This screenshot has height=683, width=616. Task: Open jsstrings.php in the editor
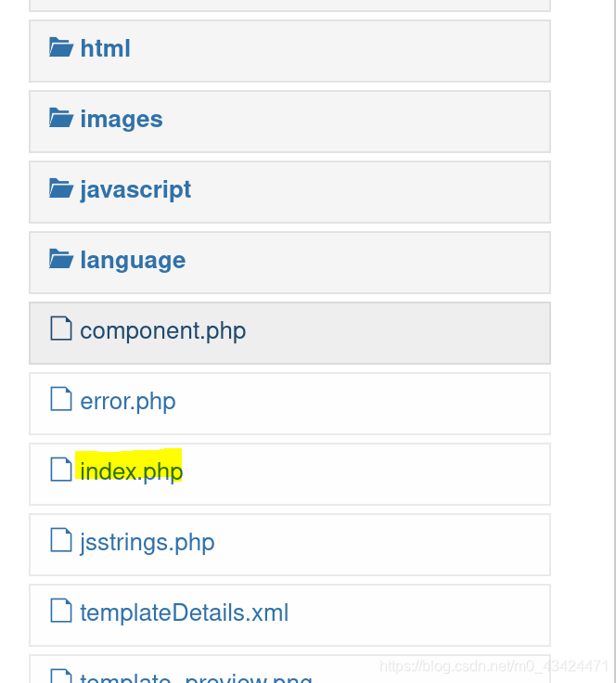click(148, 543)
